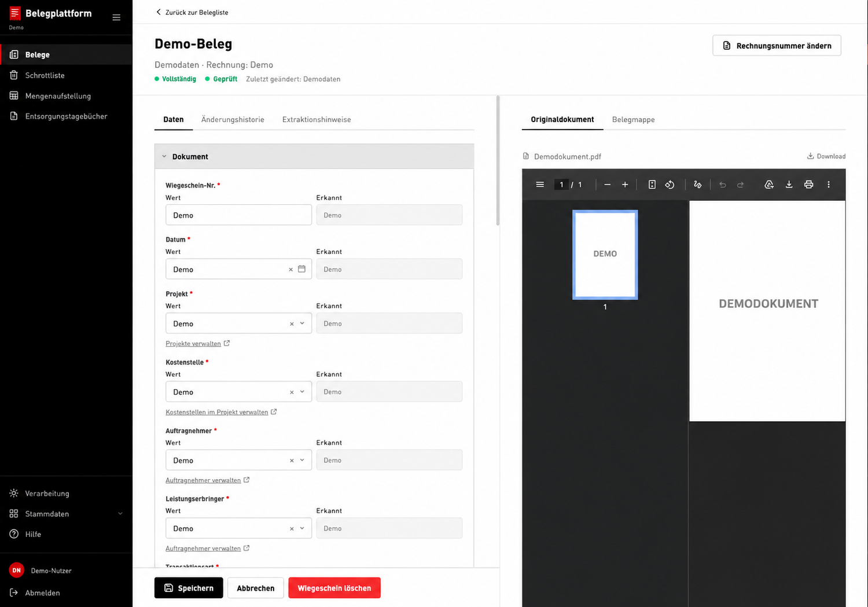Expand the Projekt dropdown
Viewport: 868px width, 607px height.
pyautogui.click(x=302, y=323)
